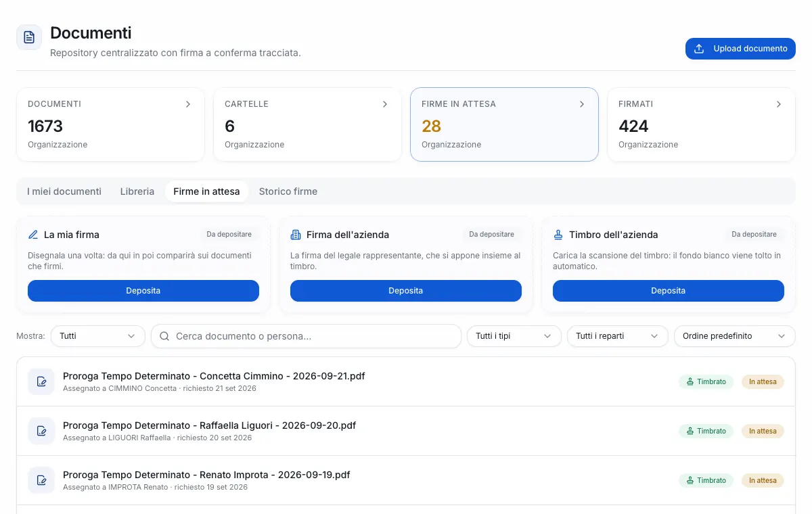Click the Documenti page header icon
The height and width of the screenshot is (514, 812).
[29, 37]
